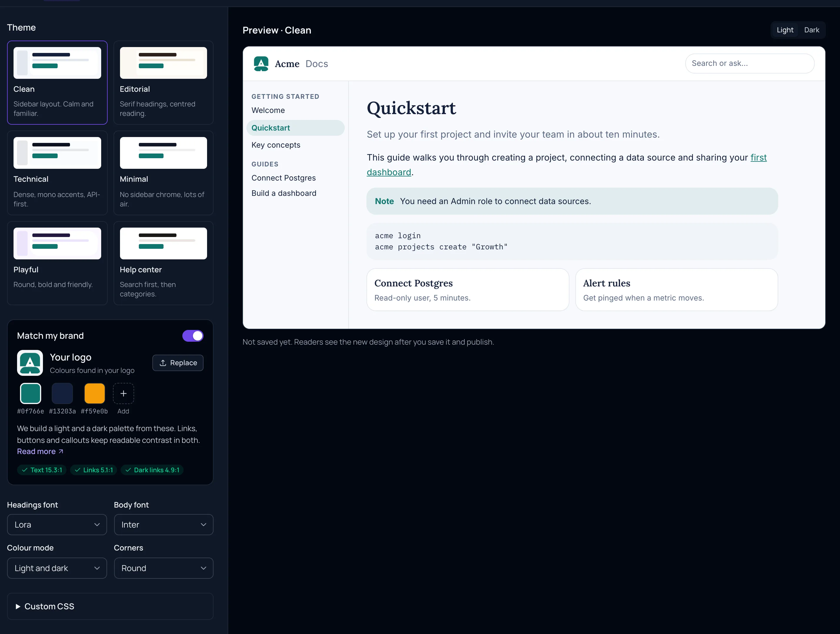The width and height of the screenshot is (840, 634).
Task: Open Key concepts in preview sidebar
Action: click(x=276, y=145)
